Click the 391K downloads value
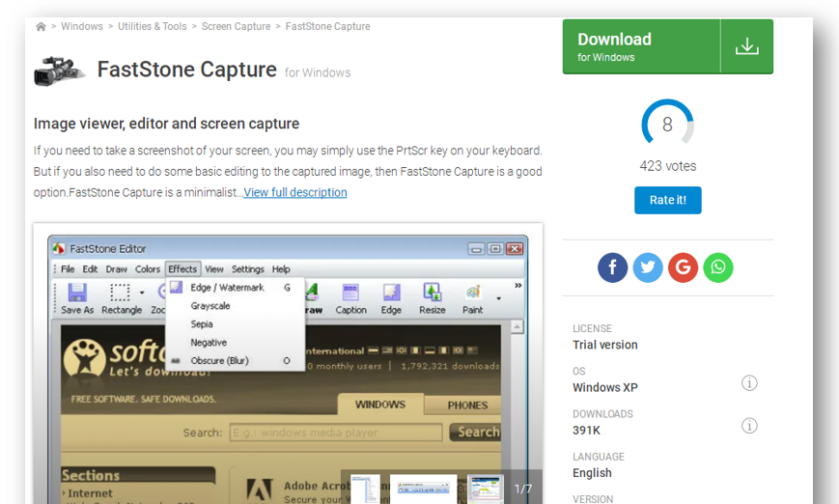The image size is (839, 504). [586, 431]
